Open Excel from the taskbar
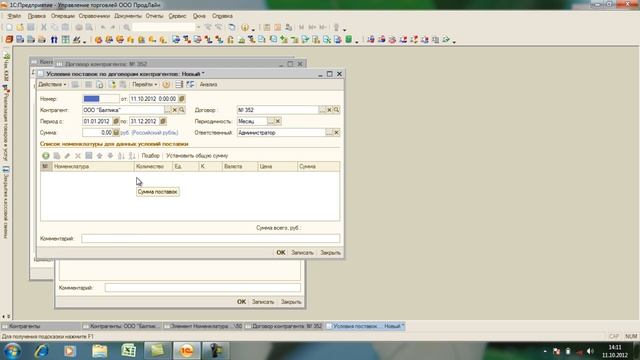Image resolution: width=640 pixels, height=360 pixels. pyautogui.click(x=129, y=351)
